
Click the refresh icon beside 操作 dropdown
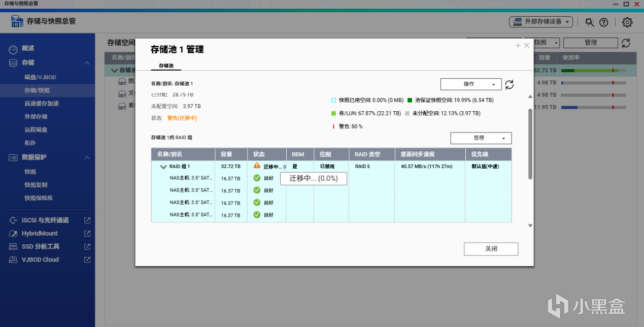[x=510, y=84]
